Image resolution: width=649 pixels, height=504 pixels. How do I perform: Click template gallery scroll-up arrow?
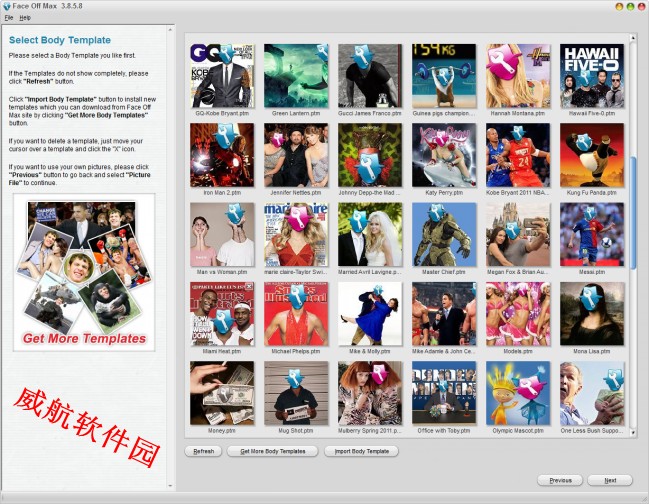[632, 38]
